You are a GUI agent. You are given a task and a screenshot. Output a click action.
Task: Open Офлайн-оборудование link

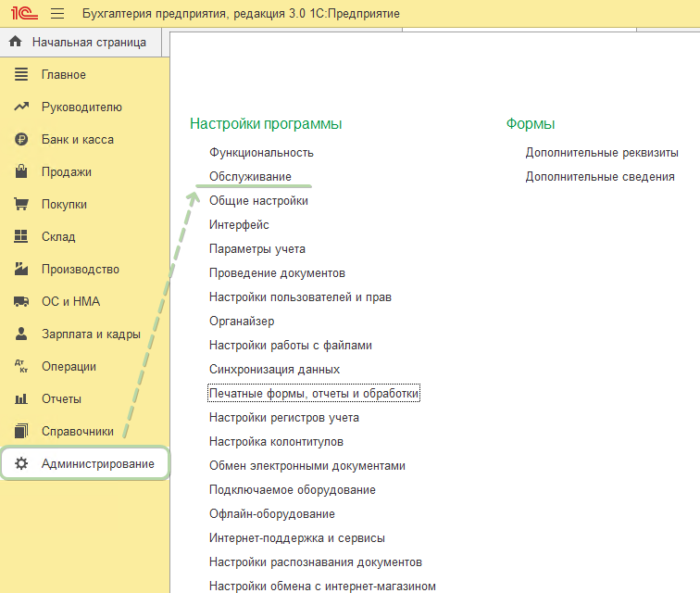pos(272,514)
